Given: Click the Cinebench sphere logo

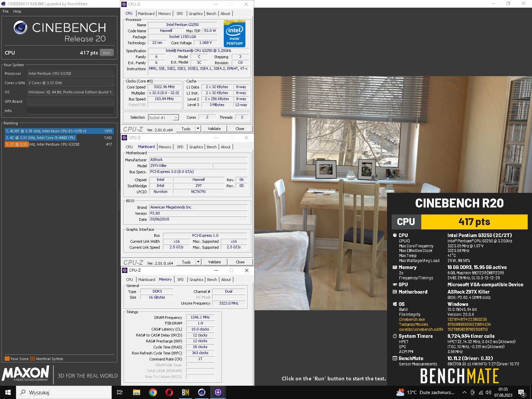Looking at the screenshot, I should click(20, 28).
